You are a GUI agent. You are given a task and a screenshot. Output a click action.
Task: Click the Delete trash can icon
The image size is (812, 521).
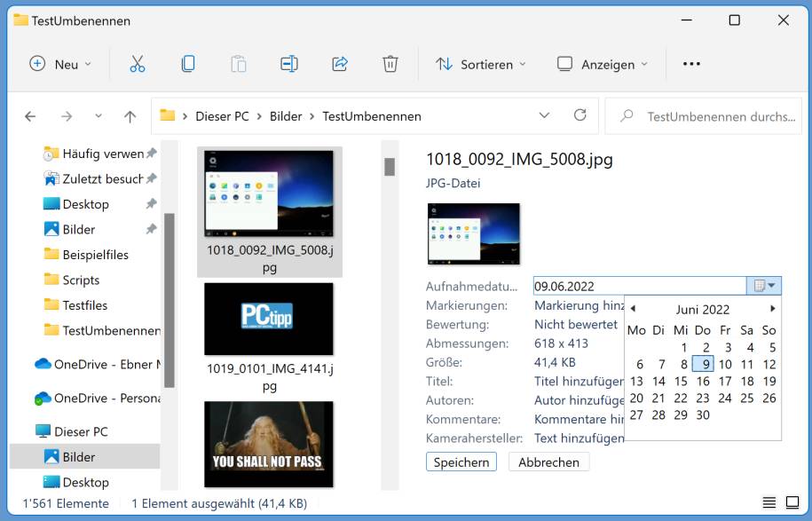390,64
